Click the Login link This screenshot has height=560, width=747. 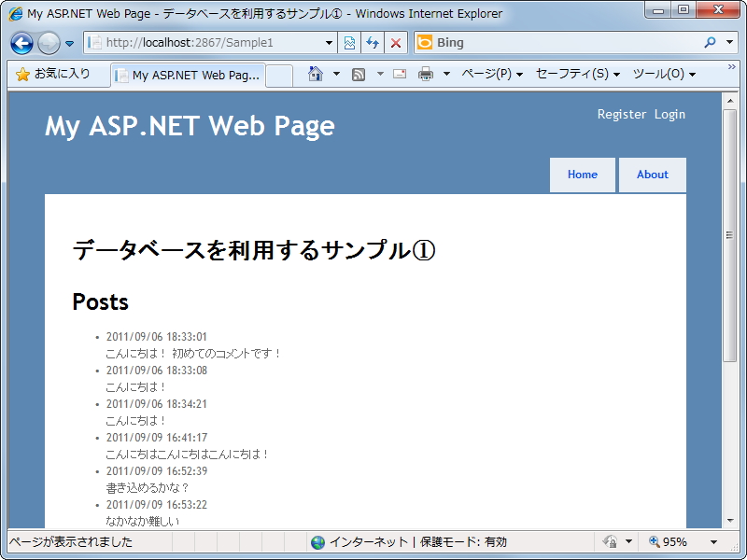671,114
